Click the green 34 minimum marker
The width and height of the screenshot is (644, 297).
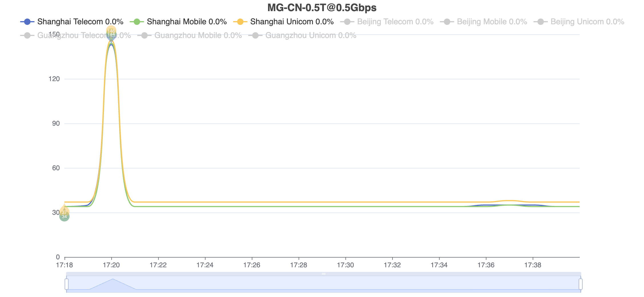64,217
